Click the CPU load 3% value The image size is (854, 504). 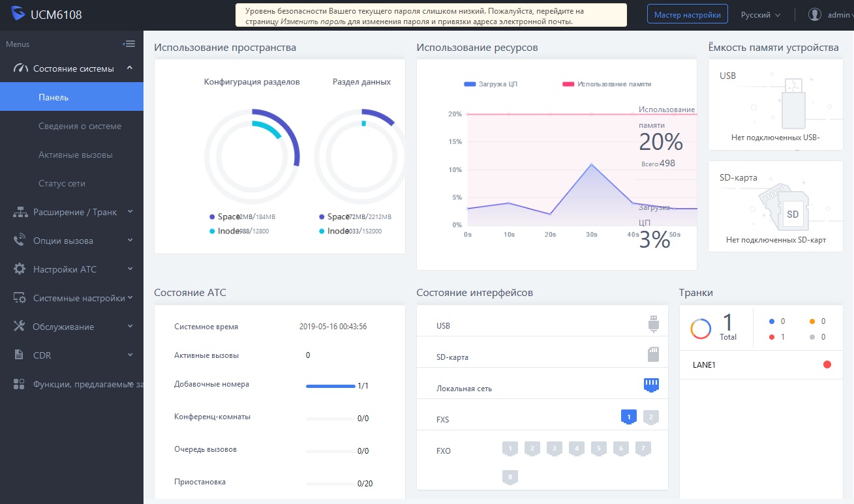pos(654,240)
